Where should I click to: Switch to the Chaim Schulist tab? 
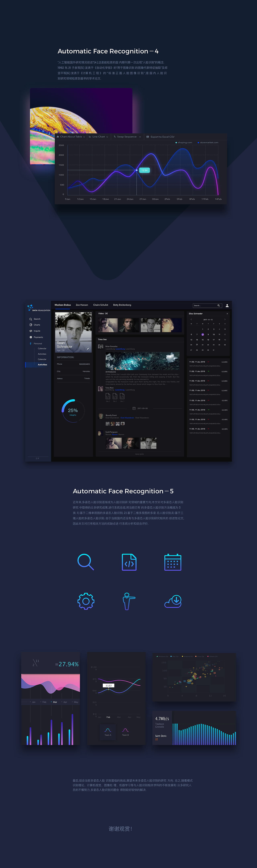pos(101,305)
